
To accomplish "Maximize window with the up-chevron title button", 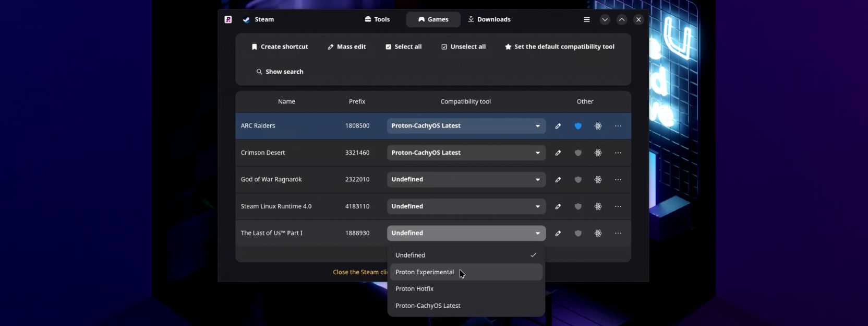I will [622, 19].
